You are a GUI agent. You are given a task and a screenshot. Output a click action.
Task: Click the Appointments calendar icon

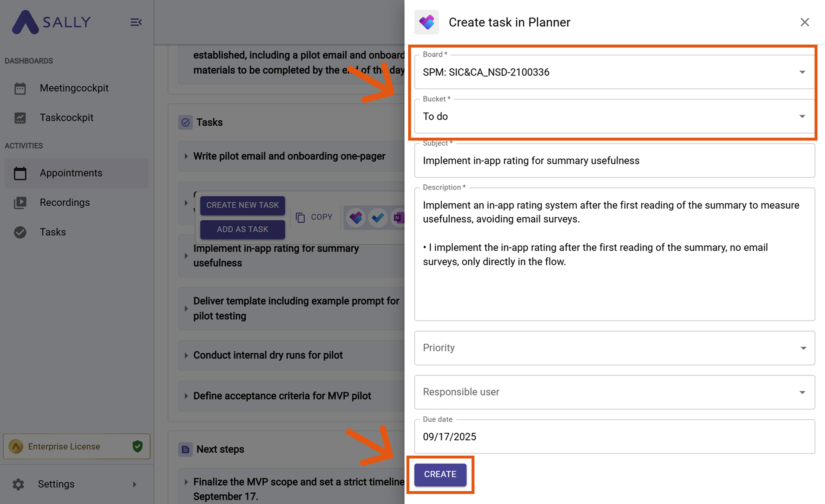(20, 173)
